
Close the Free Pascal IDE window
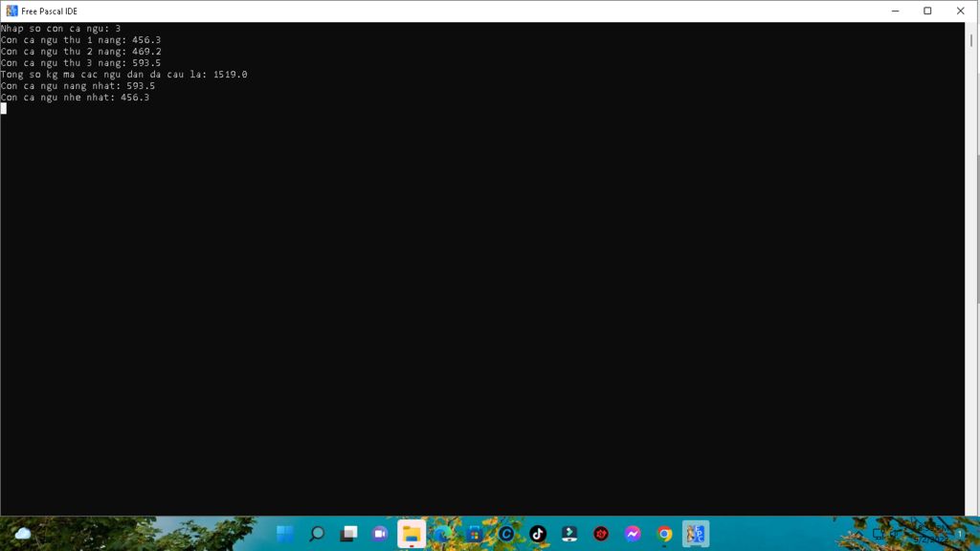coord(961,11)
